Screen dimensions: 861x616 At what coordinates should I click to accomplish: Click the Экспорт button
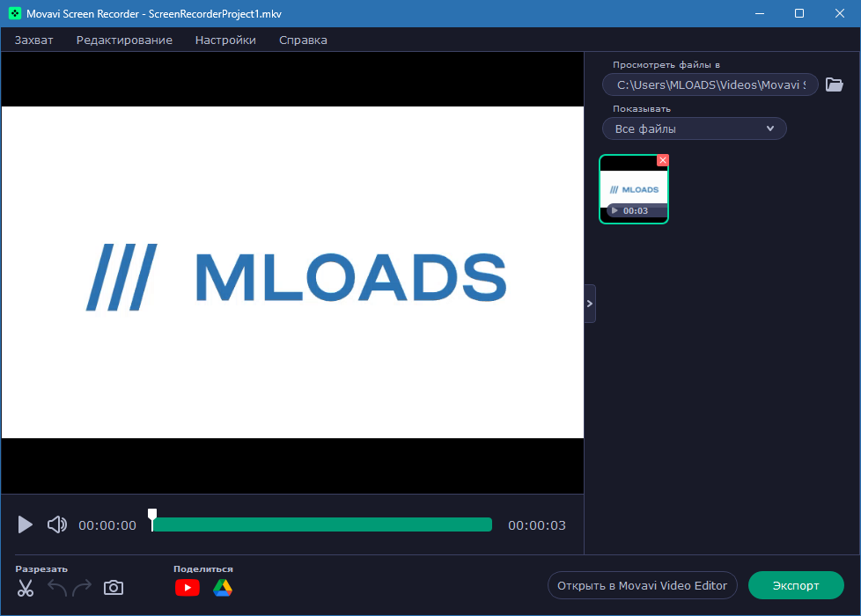pyautogui.click(x=796, y=585)
